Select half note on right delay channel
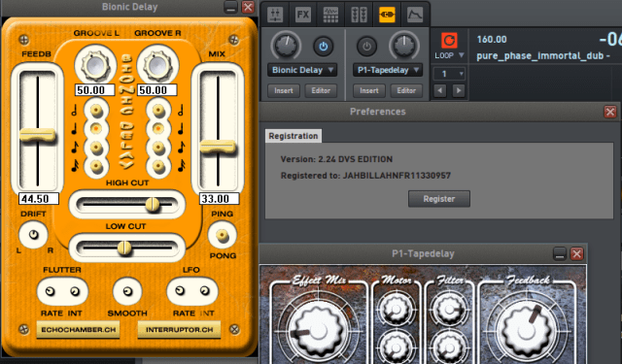 [x=158, y=111]
